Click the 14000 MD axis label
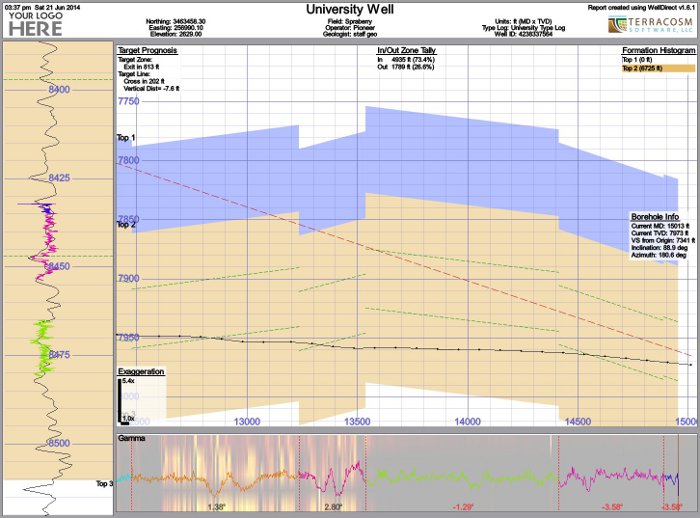Screen dimensions: 700x518 pyautogui.click(x=468, y=422)
